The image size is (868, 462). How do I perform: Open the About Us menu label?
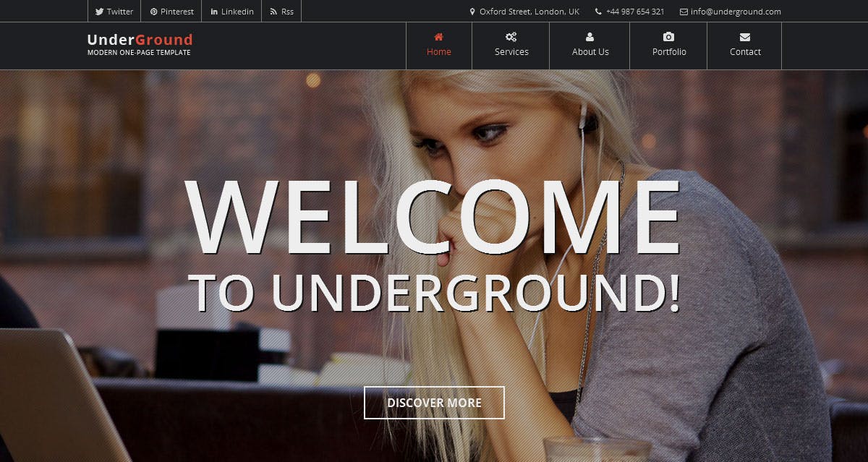[590, 52]
